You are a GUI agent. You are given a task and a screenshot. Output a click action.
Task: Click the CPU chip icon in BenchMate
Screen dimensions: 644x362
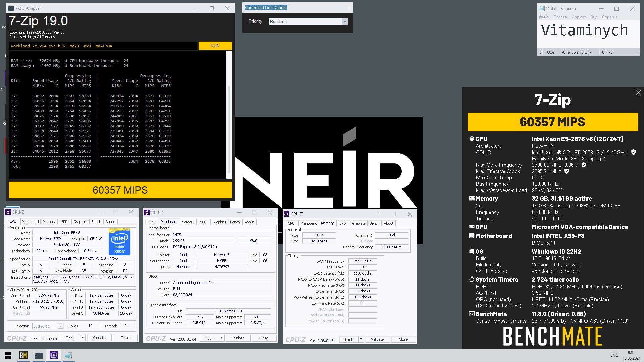(472, 139)
